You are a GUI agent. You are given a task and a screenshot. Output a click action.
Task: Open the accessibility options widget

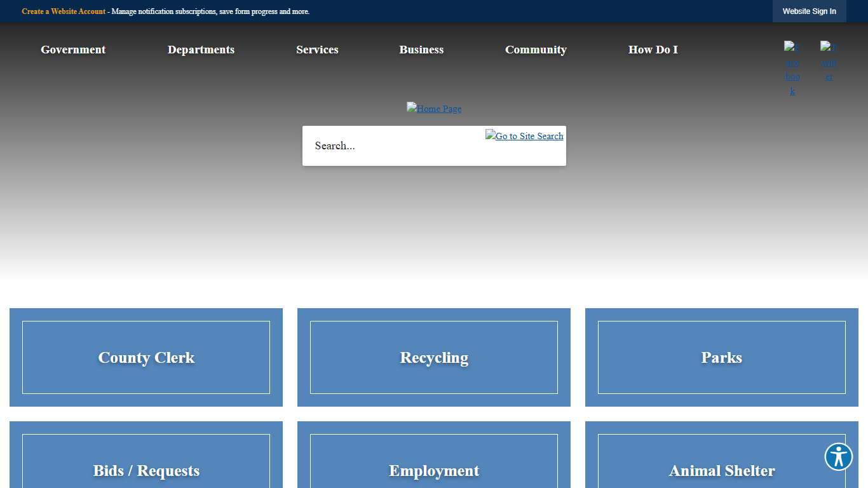[838, 456]
